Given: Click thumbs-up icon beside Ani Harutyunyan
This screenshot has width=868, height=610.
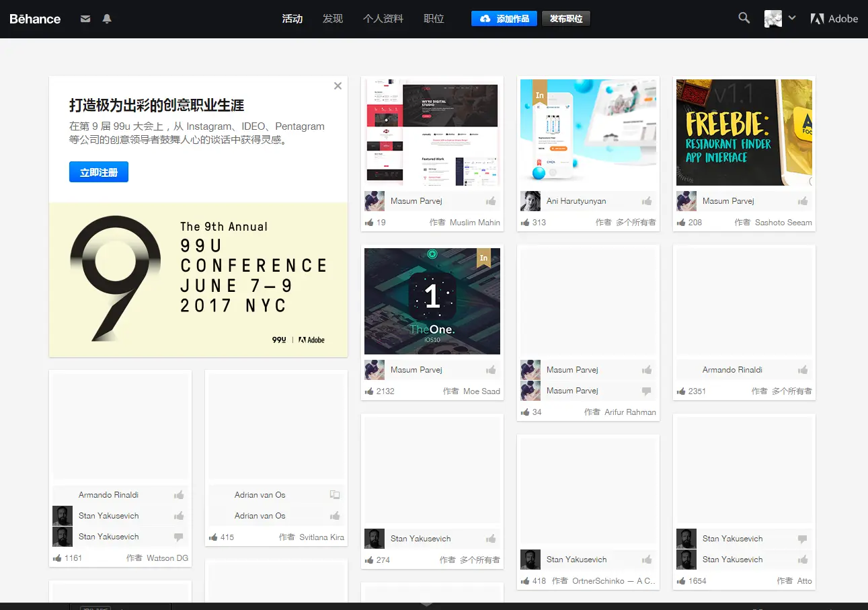Looking at the screenshot, I should point(647,201).
